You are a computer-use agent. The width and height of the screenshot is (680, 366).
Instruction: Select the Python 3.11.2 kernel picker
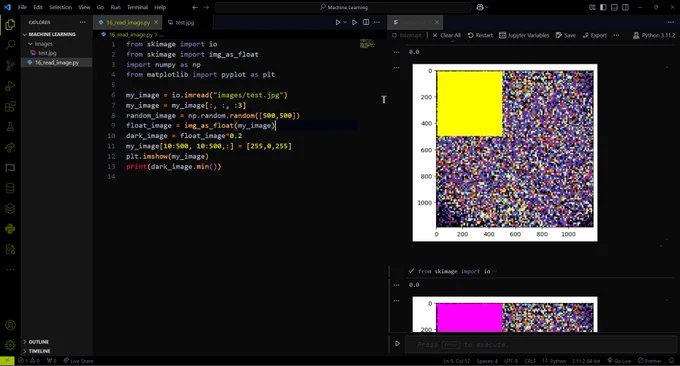coord(654,35)
